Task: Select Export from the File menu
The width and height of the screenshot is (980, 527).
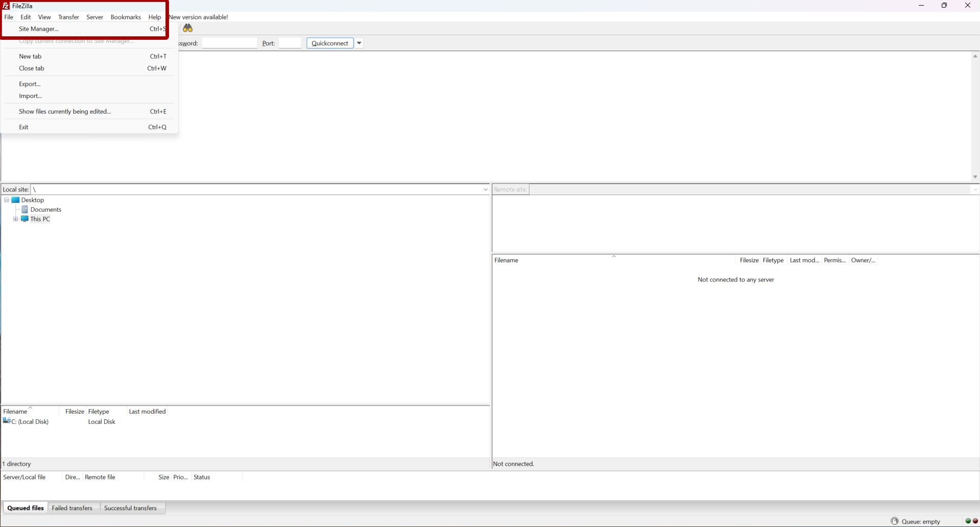Action: (30, 84)
